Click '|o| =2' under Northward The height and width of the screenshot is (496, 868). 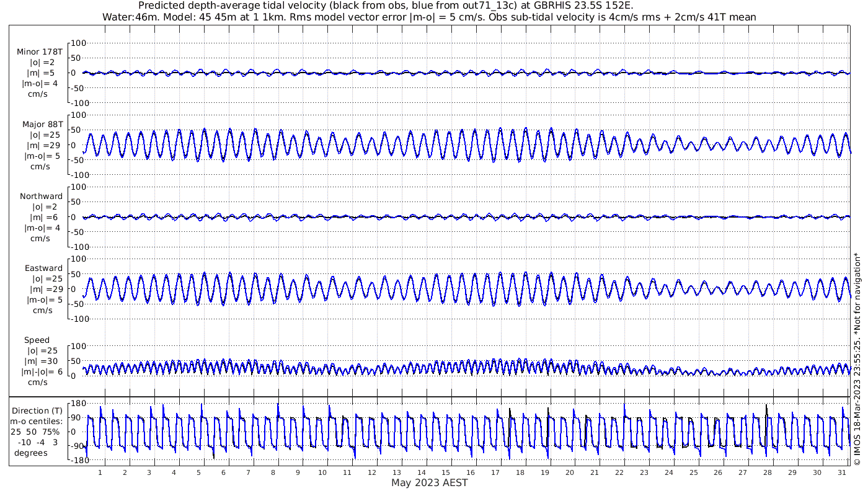tap(46, 206)
